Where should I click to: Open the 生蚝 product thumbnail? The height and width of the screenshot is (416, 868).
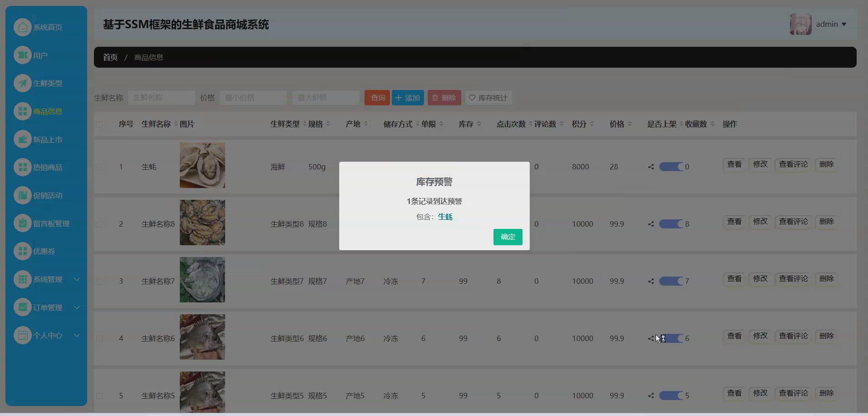tap(202, 165)
